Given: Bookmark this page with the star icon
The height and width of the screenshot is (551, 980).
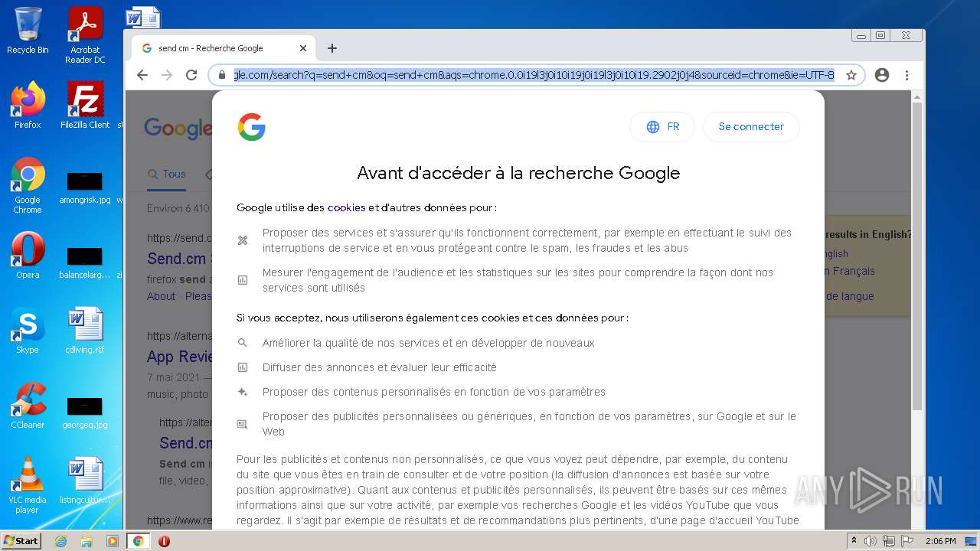Looking at the screenshot, I should (x=851, y=75).
